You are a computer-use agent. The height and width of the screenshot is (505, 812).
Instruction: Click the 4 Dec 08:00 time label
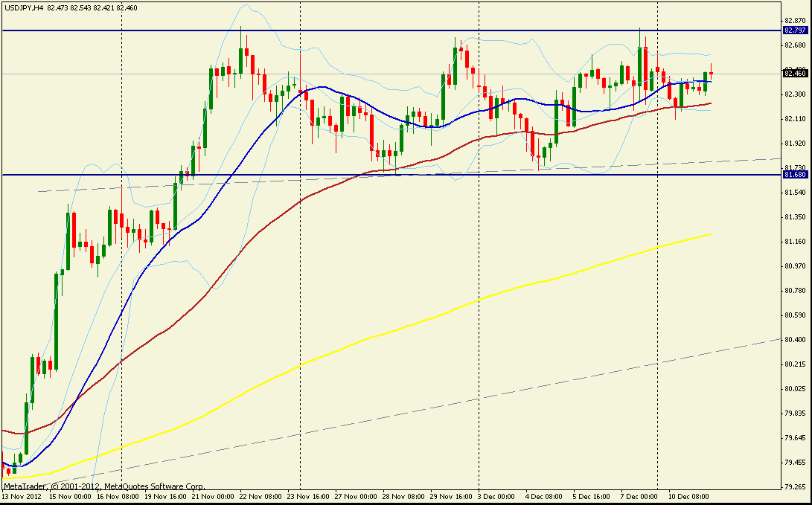click(543, 496)
